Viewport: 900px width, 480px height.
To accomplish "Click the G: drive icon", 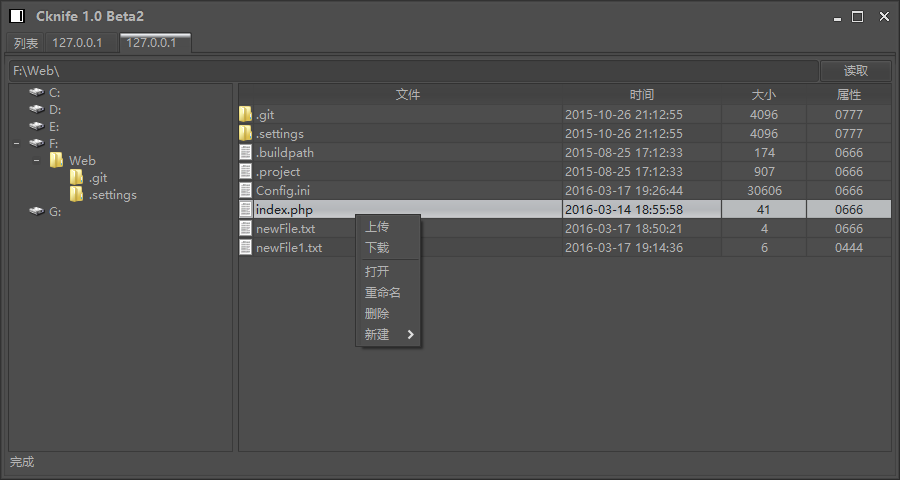I will pyautogui.click(x=37, y=211).
